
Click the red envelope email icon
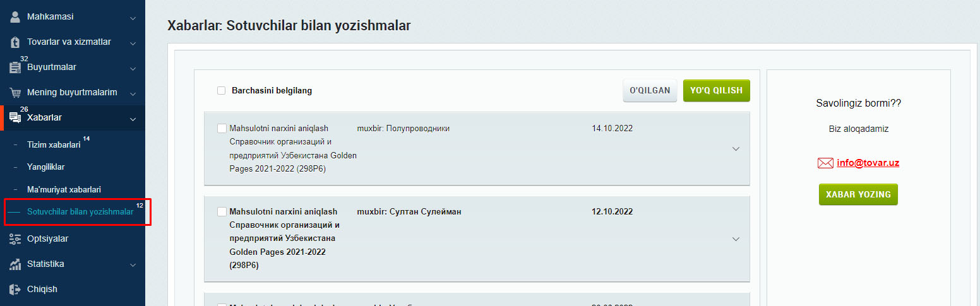click(x=825, y=163)
